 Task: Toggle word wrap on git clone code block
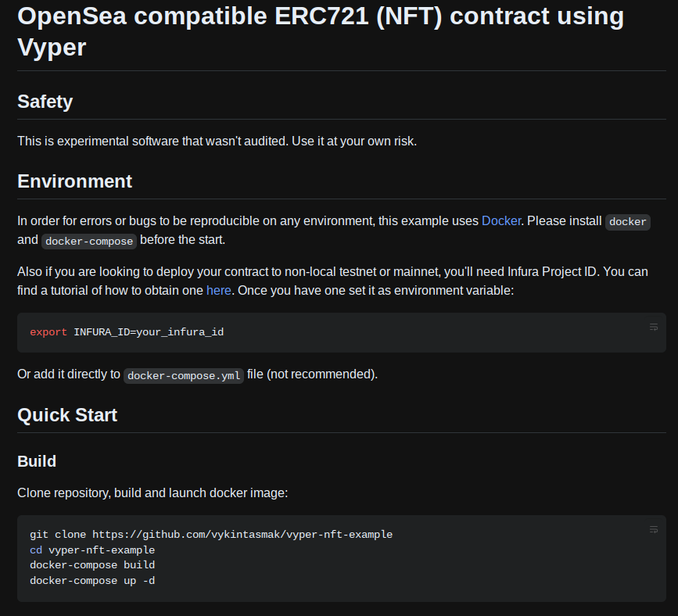[653, 529]
